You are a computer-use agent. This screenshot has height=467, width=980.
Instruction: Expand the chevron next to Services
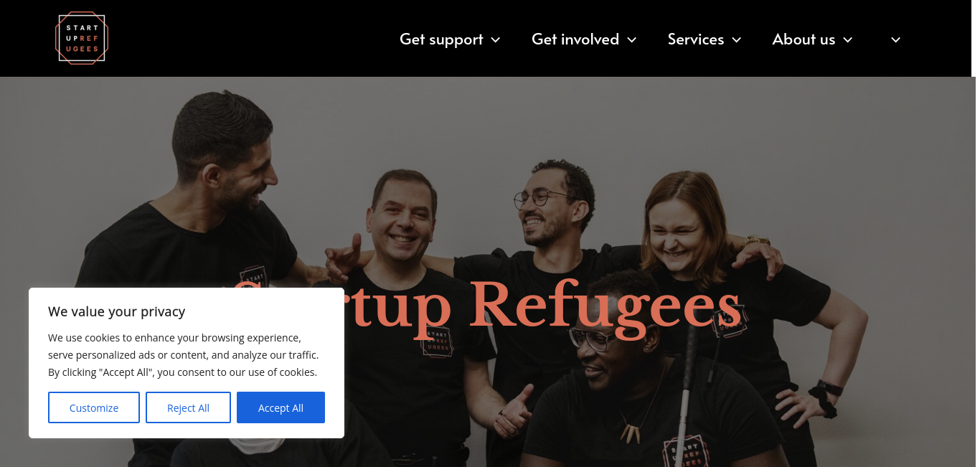pos(737,40)
